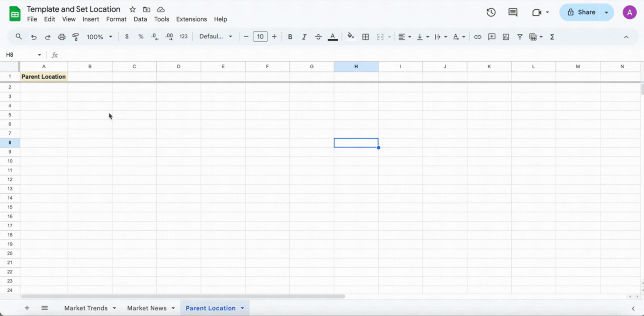Screen dimensions: 644x316
Task: Format as percent
Action: 141,37
